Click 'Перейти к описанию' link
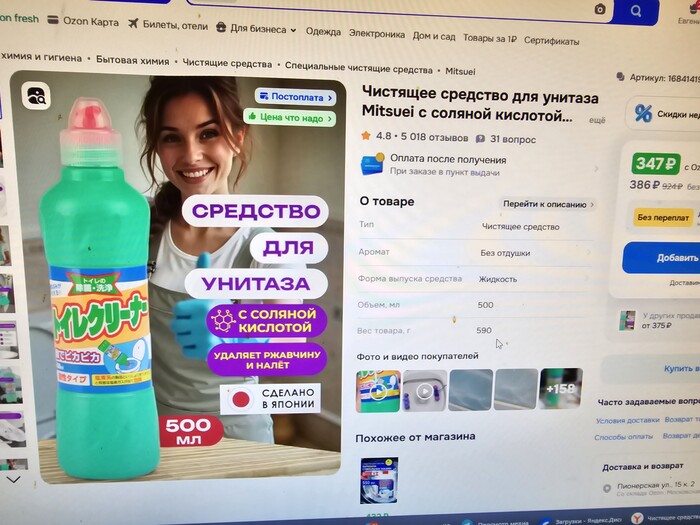The image size is (700, 525). [x=548, y=204]
